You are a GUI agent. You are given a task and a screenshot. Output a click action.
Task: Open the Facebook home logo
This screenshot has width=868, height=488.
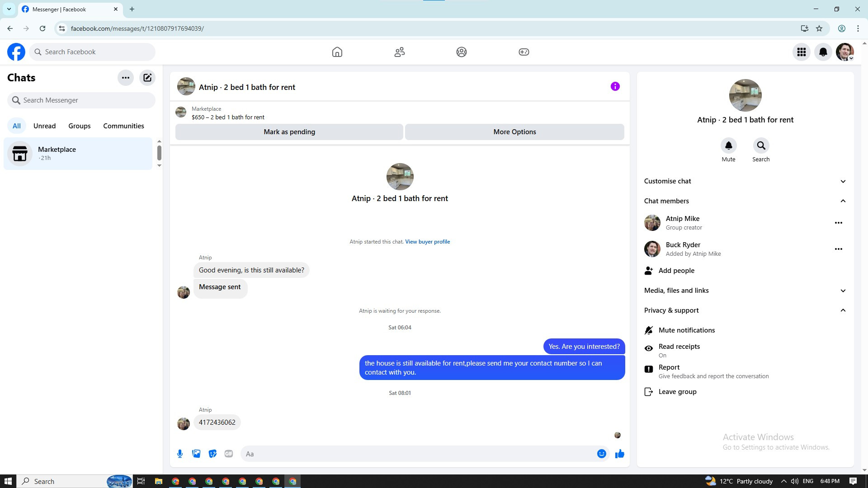16,52
